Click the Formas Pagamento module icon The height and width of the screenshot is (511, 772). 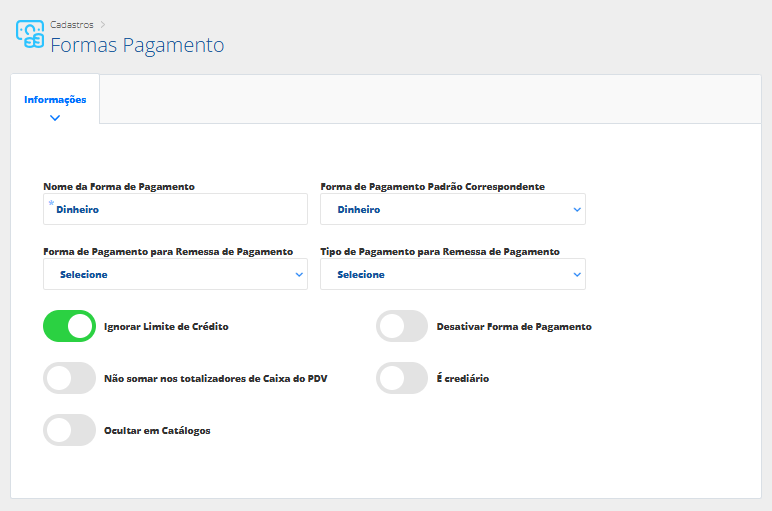coord(30,34)
